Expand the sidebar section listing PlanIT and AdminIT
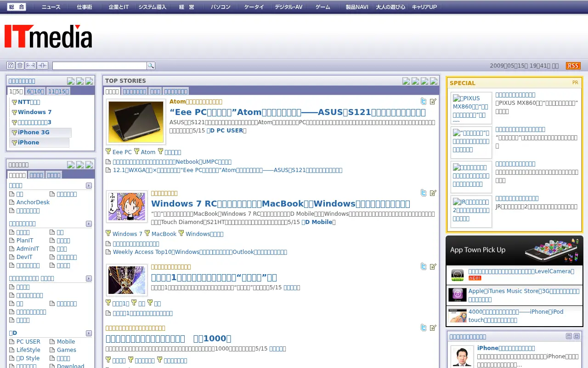 click(89, 224)
